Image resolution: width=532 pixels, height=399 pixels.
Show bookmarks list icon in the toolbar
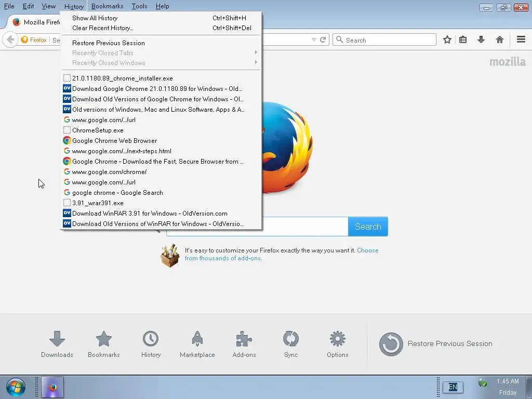click(x=463, y=39)
